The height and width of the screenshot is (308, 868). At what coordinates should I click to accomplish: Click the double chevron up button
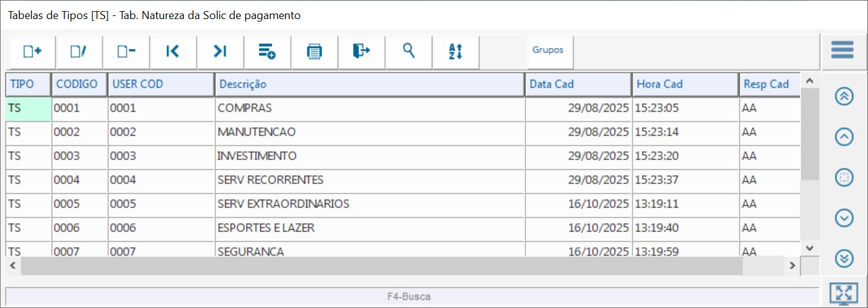point(844,97)
